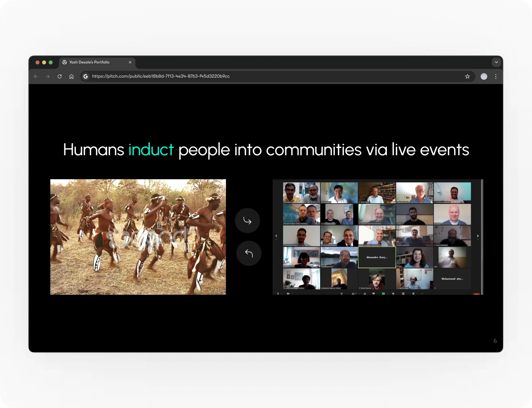Click the Alexandre Gonç... participant tile
The width and height of the screenshot is (532, 408).
377,257
